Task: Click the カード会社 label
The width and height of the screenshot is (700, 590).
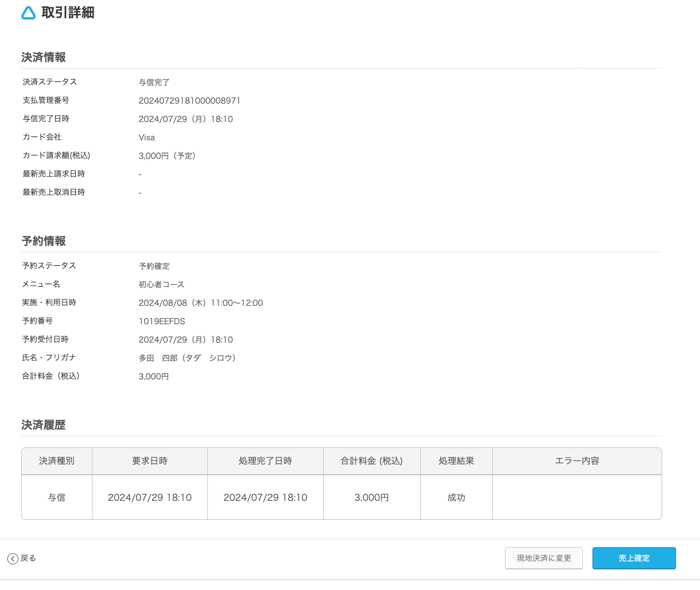Action: click(x=42, y=137)
